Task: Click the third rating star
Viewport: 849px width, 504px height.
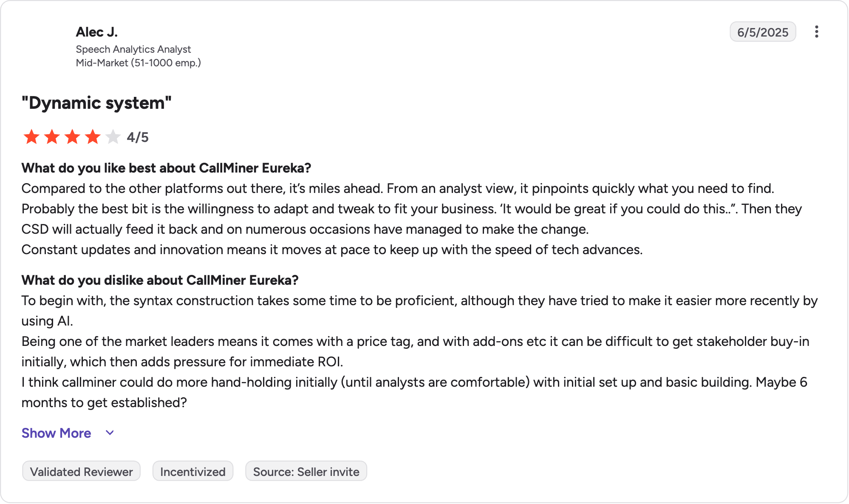Action: pos(72,137)
